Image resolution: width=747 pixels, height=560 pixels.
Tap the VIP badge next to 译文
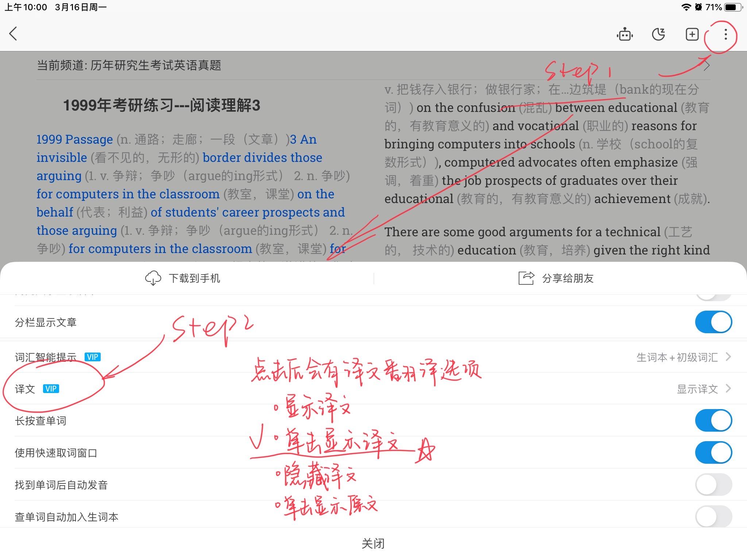51,389
